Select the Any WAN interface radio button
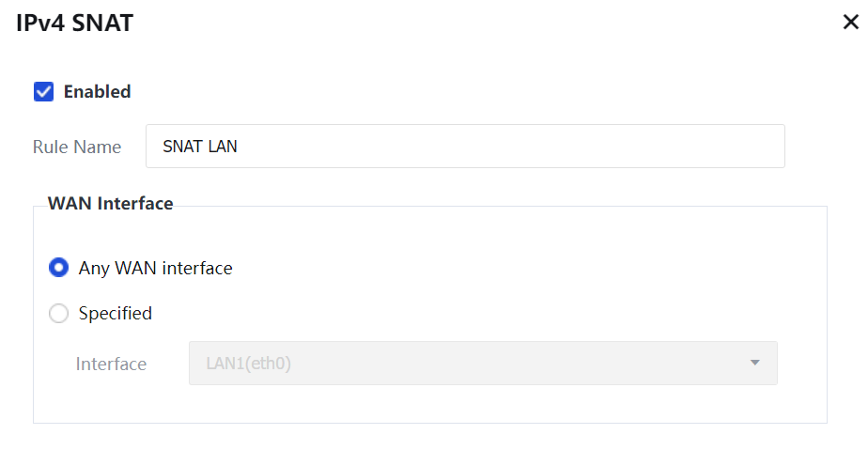 pyautogui.click(x=59, y=268)
